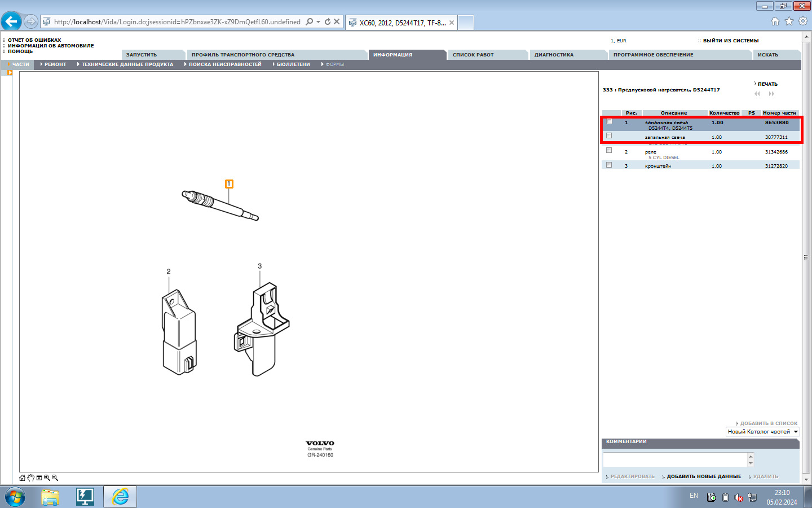Screen dimensions: 812x508
Task: Open File Explorer from the taskbar
Action: (x=50, y=497)
